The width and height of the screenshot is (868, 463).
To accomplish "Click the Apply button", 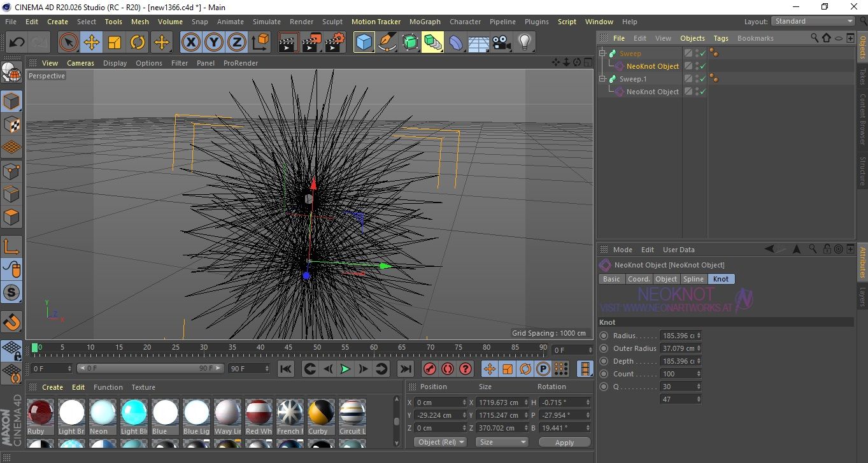I will click(564, 442).
